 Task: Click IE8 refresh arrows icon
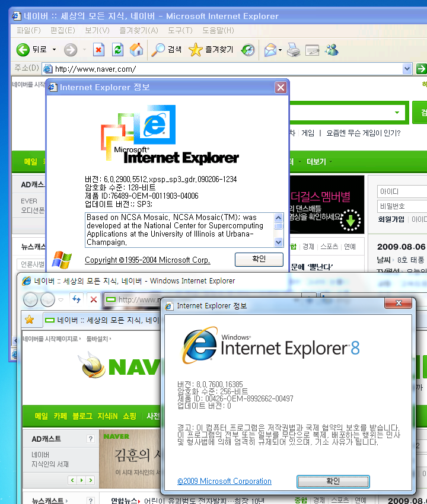(77, 299)
